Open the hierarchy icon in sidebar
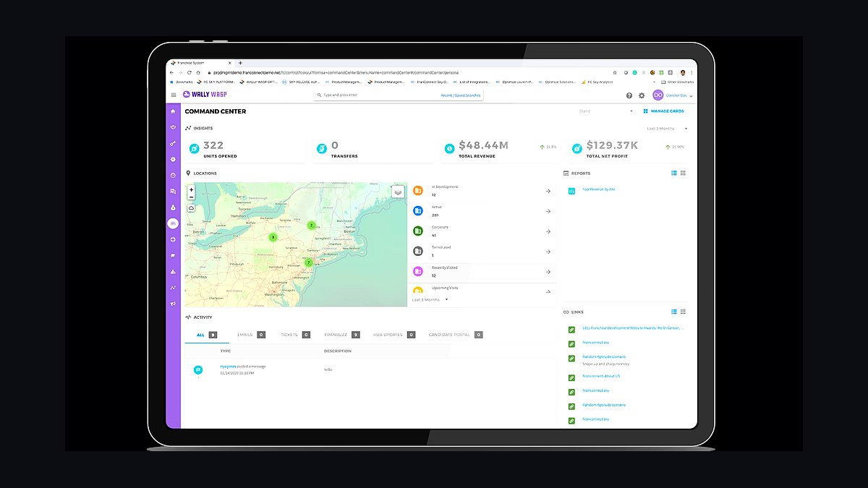Viewport: 868px width, 488px height. coord(173,272)
